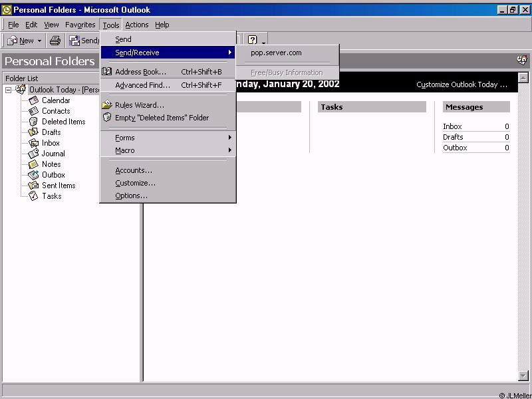
Task: Open the Edit menu
Action: click(31, 25)
